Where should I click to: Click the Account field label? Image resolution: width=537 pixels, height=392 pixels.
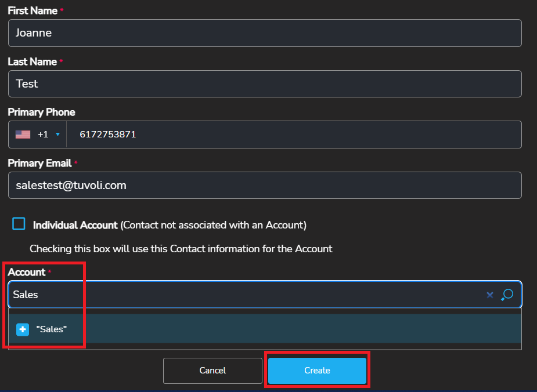pos(26,272)
